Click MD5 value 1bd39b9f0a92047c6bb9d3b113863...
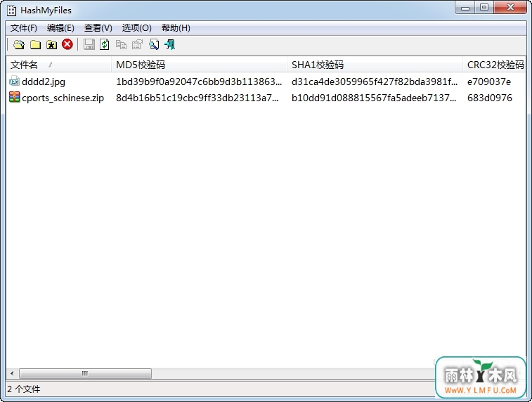532x402 pixels. point(199,82)
